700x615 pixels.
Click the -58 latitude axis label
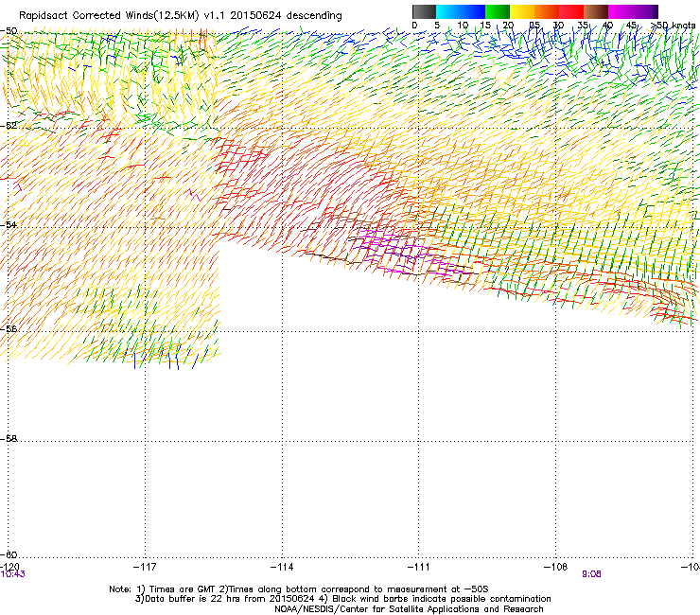pyautogui.click(x=9, y=439)
